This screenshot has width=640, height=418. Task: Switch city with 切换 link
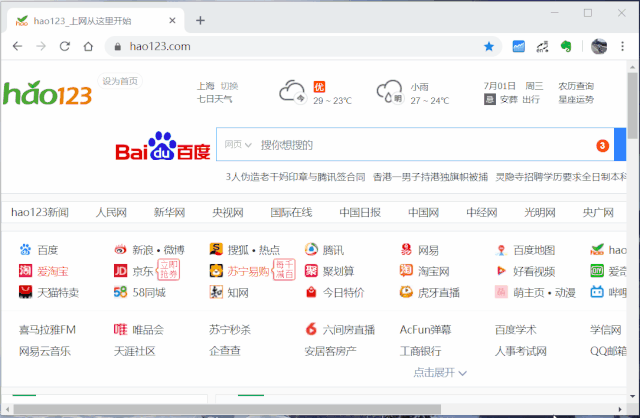(x=229, y=86)
